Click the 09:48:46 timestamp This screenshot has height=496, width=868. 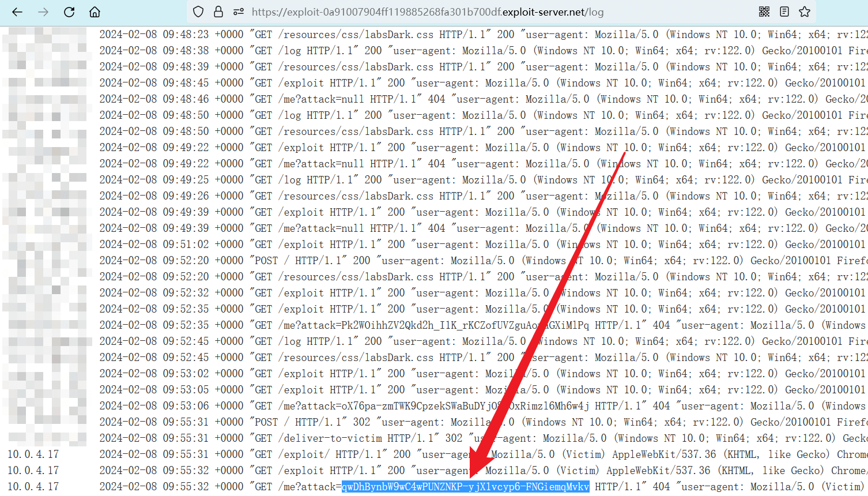186,99
